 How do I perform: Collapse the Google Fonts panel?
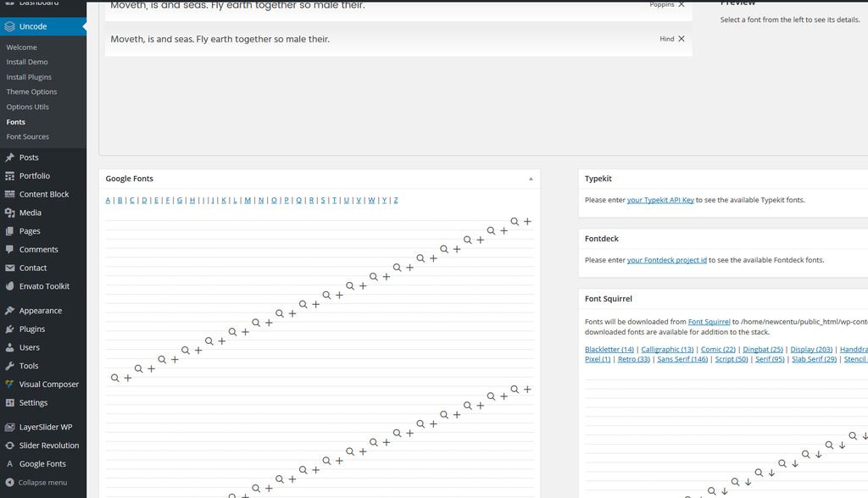[531, 179]
